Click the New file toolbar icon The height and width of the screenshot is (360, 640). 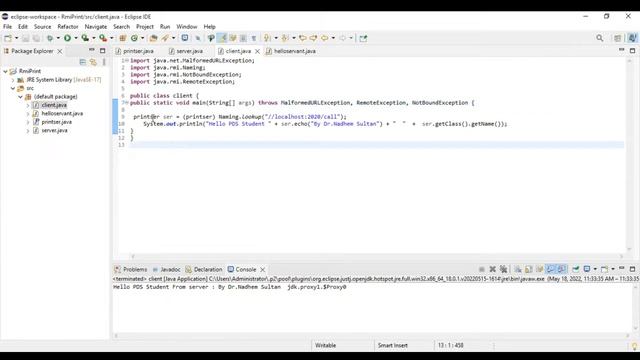tap(8, 38)
